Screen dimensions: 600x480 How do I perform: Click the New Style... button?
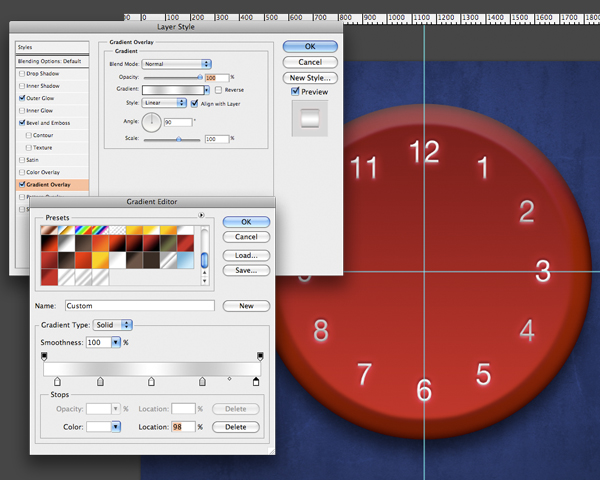pyautogui.click(x=310, y=77)
